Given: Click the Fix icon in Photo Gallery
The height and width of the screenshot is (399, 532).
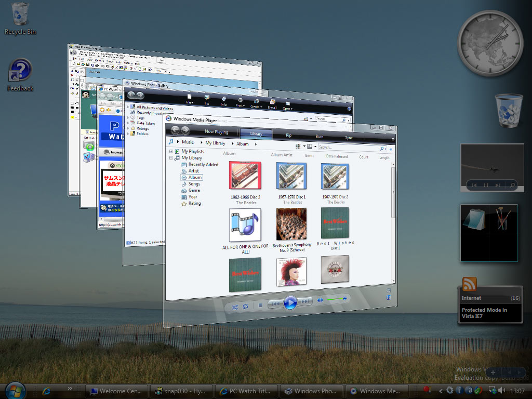Looking at the screenshot, I should coord(207,100).
